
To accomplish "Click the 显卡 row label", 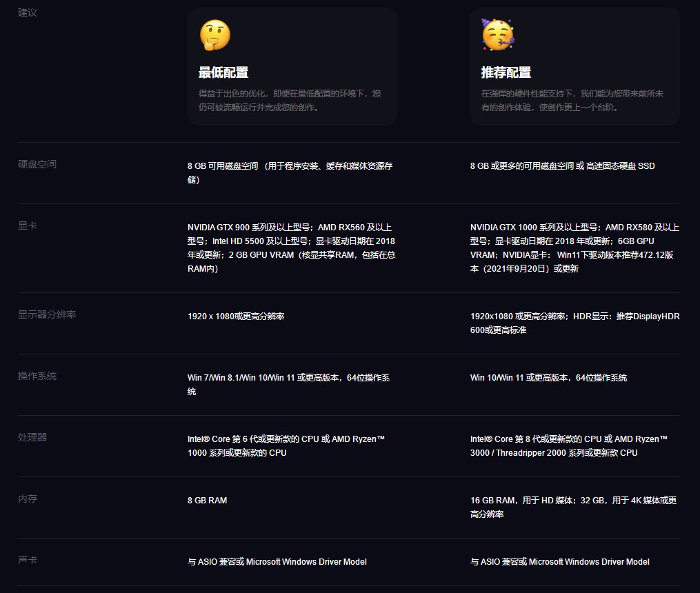I will tap(27, 225).
